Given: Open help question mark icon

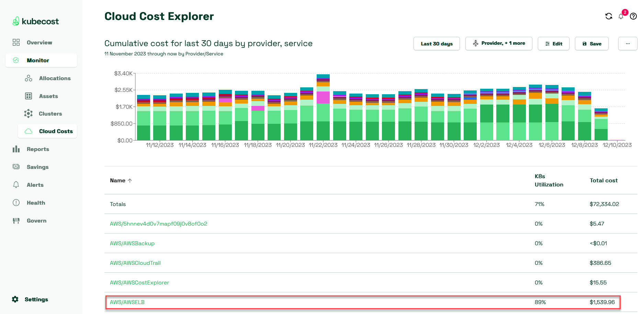Looking at the screenshot, I should [x=633, y=16].
